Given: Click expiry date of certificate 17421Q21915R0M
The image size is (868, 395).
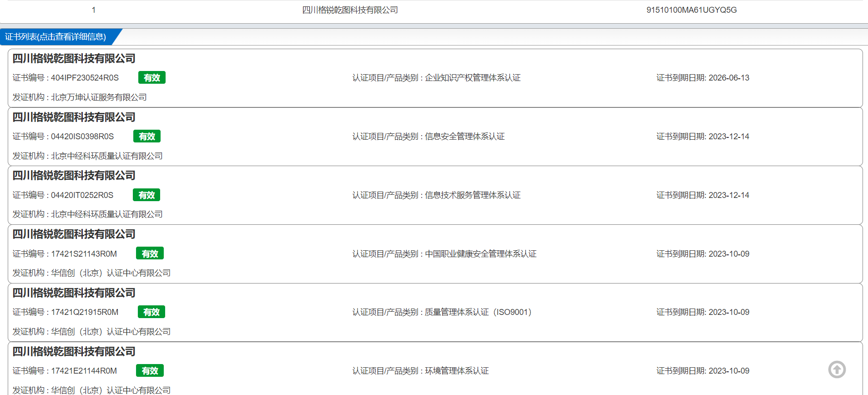Looking at the screenshot, I should click(729, 312).
